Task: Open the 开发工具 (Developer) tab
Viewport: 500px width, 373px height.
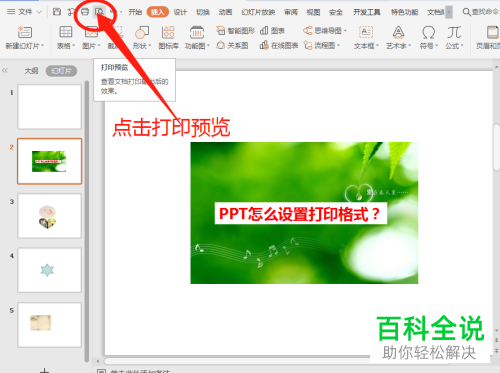Action: click(x=367, y=12)
